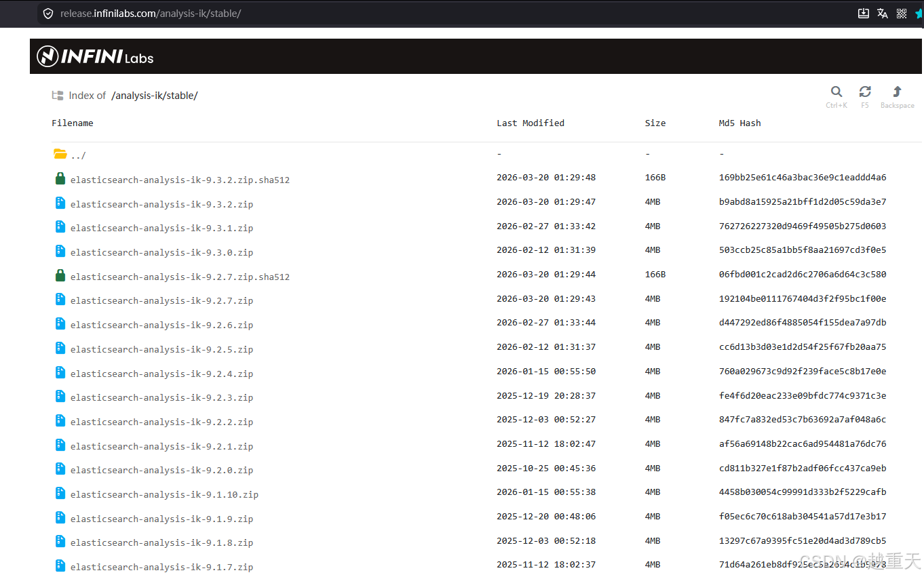Click file icon of analysis-ik-9.3.1.zip
924x577 pixels.
(60, 226)
